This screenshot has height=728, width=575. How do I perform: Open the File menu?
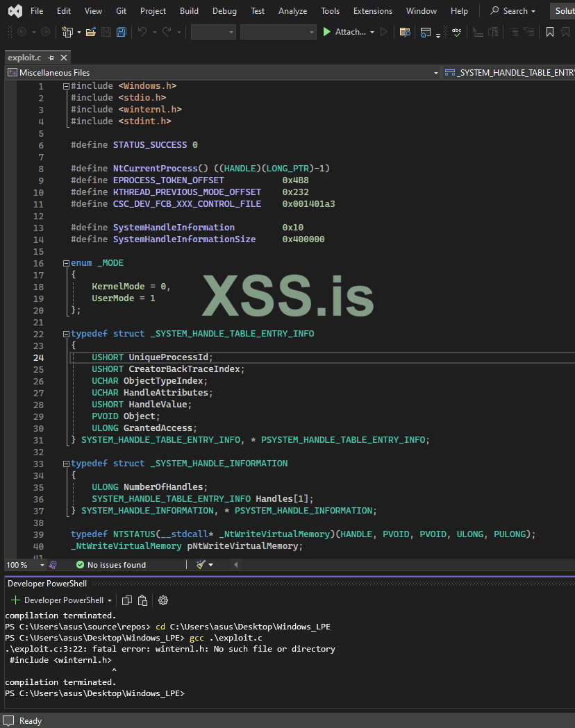(x=37, y=11)
